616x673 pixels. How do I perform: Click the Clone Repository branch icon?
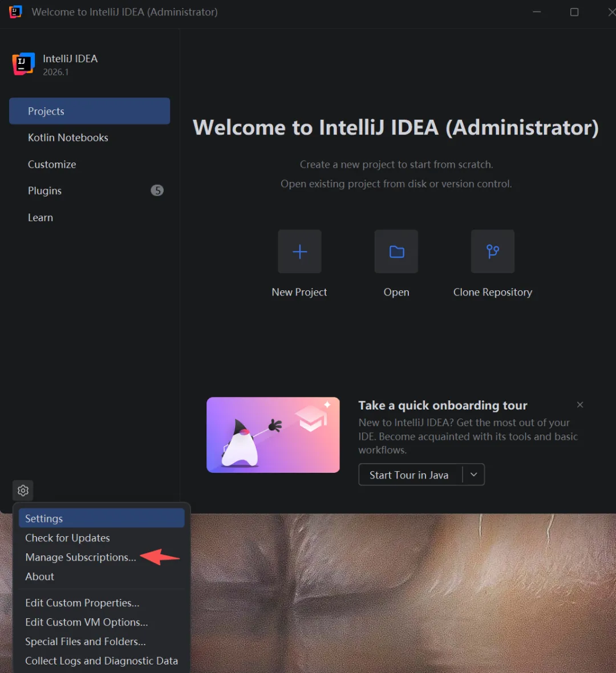(493, 252)
